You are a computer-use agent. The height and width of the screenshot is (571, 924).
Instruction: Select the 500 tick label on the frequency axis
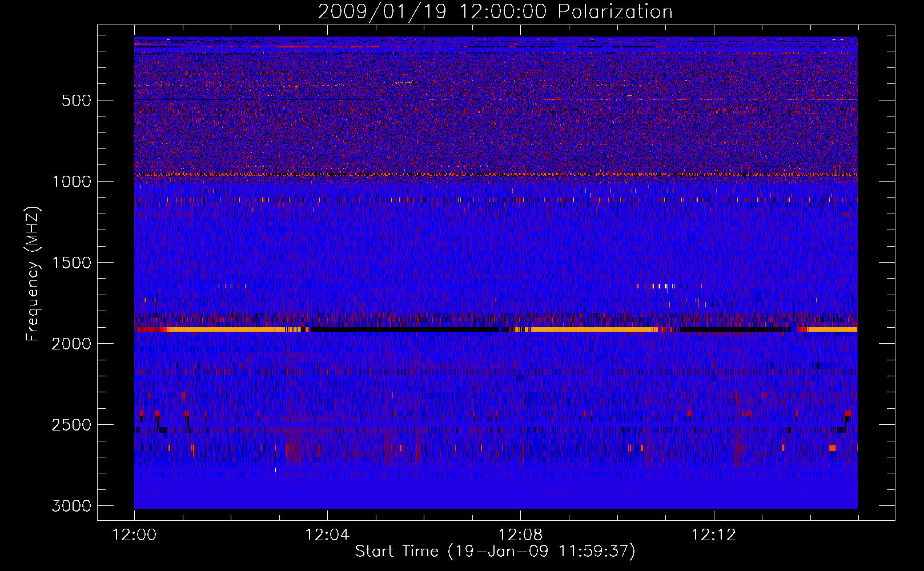[x=77, y=100]
